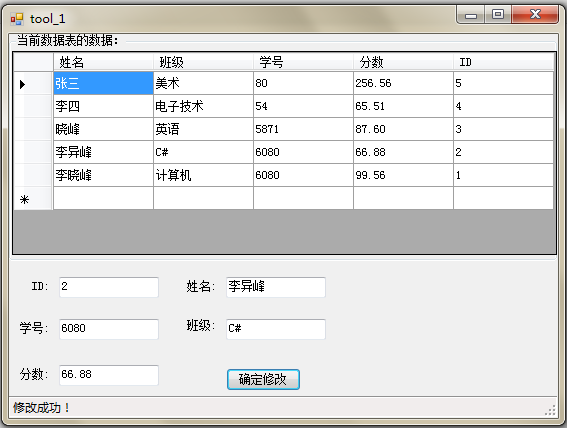This screenshot has height=428, width=567.
Task: Click the 确定修改 button
Action: point(263,379)
